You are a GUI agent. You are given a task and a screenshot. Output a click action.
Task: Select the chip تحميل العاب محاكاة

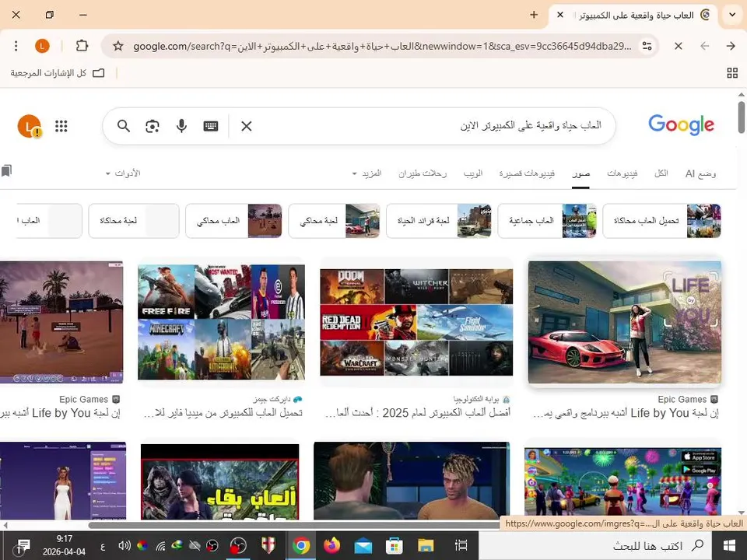pyautogui.click(x=661, y=220)
